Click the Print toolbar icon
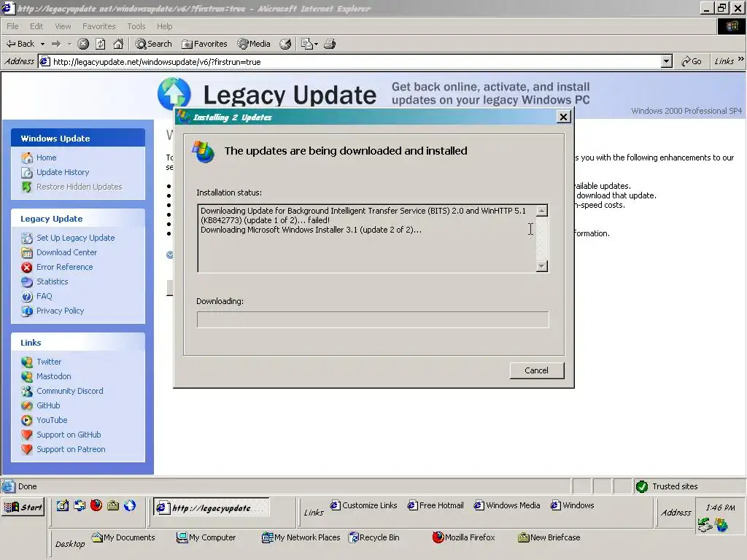This screenshot has height=560, width=747. pos(330,44)
